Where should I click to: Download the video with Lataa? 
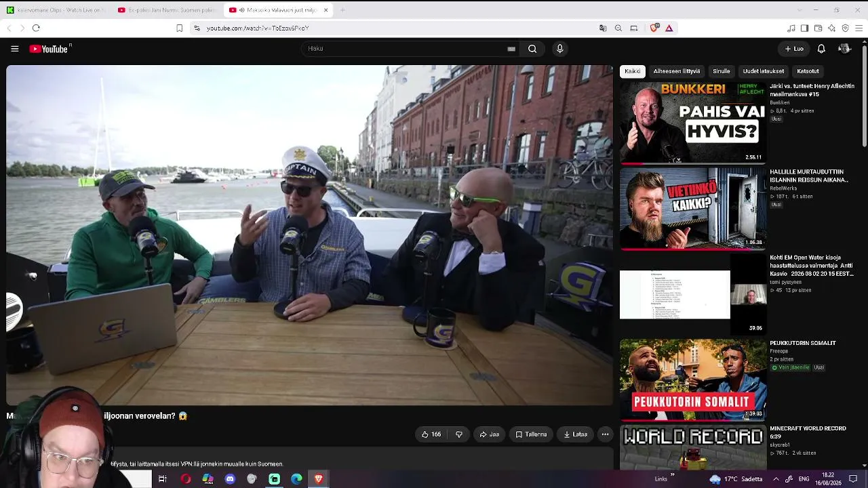tap(575, 434)
